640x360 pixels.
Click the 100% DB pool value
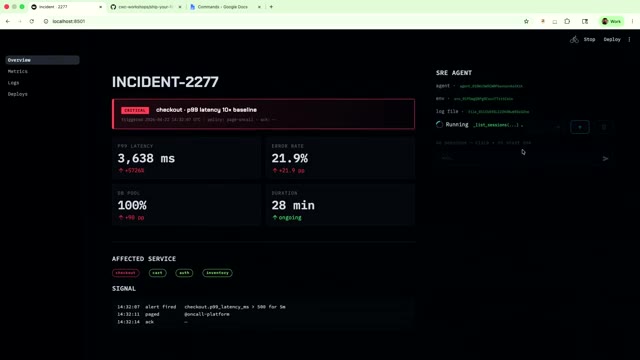coord(132,205)
